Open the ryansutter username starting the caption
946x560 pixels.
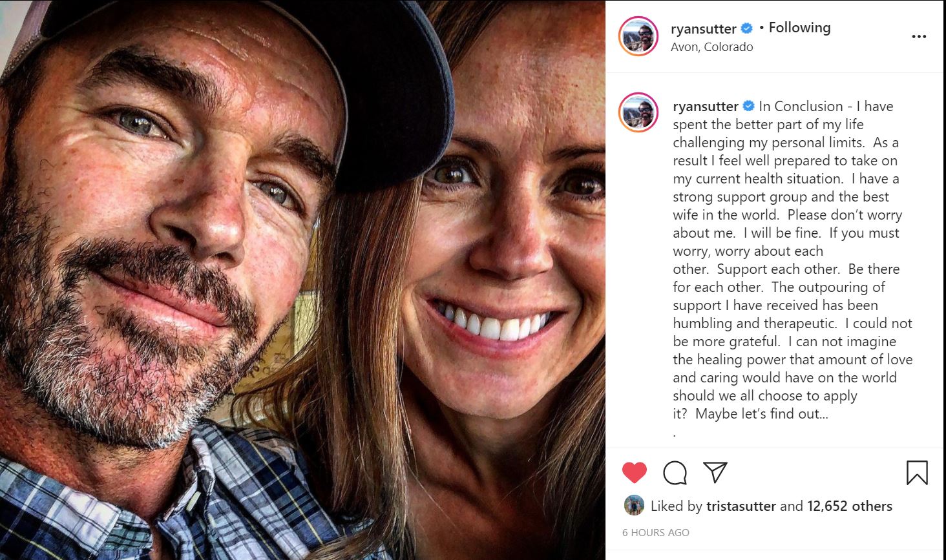(x=705, y=106)
